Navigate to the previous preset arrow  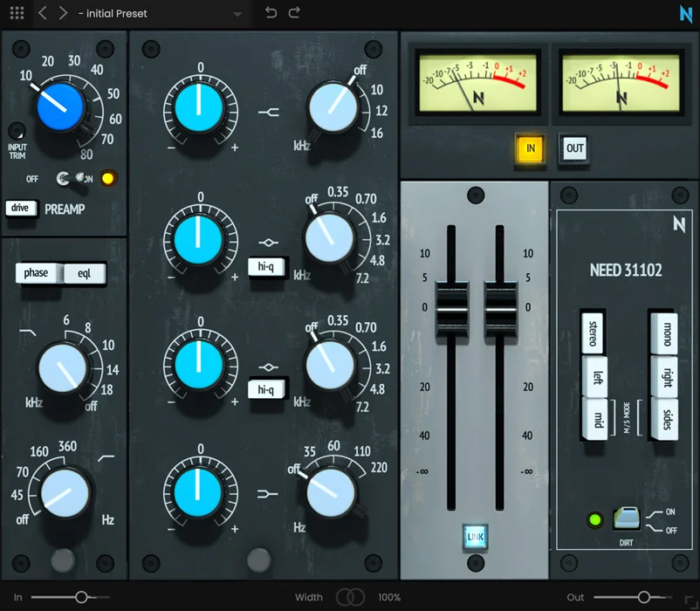[x=42, y=13]
